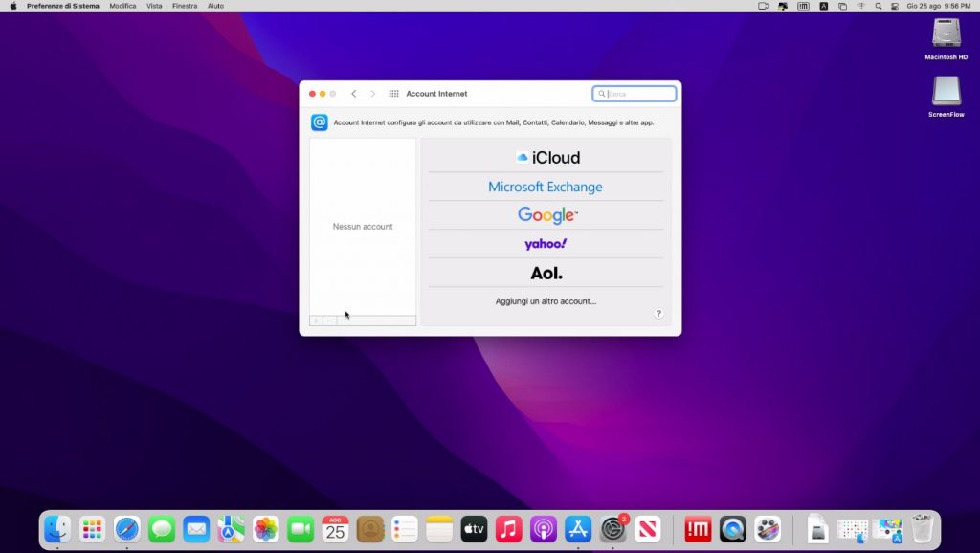980x553 pixels.
Task: Choose Microsoft Exchange account option
Action: (x=546, y=187)
